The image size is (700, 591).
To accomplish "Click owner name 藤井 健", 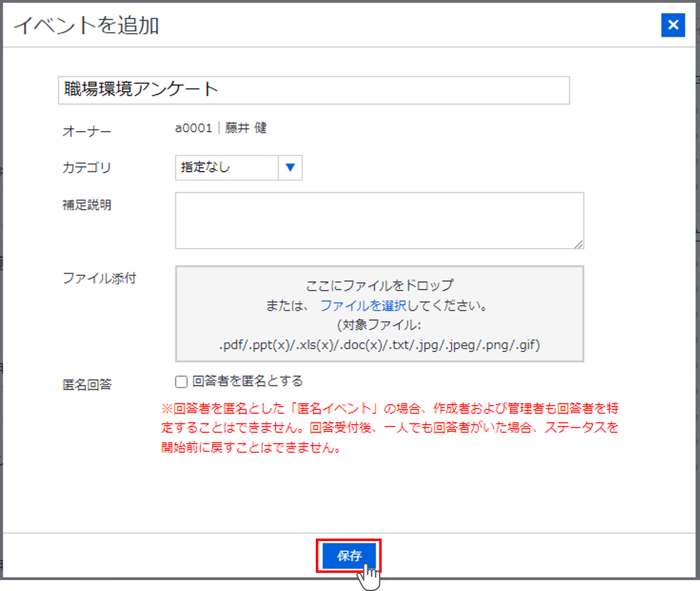I will [x=246, y=128].
